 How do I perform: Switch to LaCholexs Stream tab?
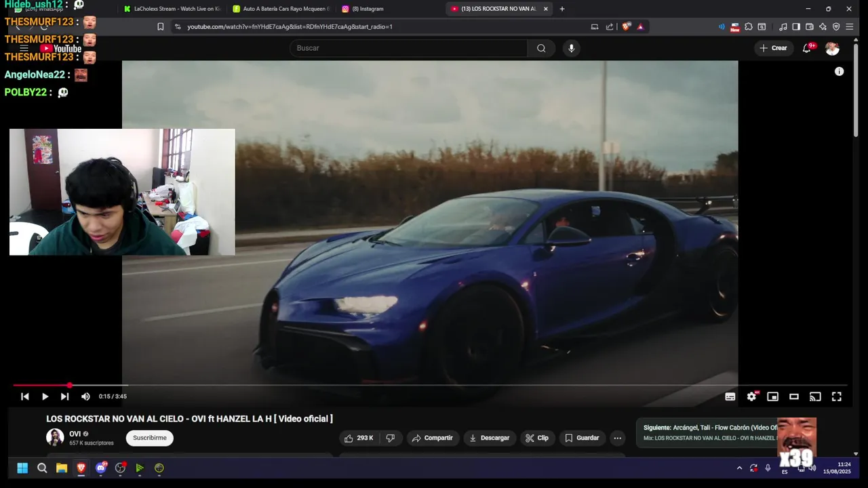(172, 9)
